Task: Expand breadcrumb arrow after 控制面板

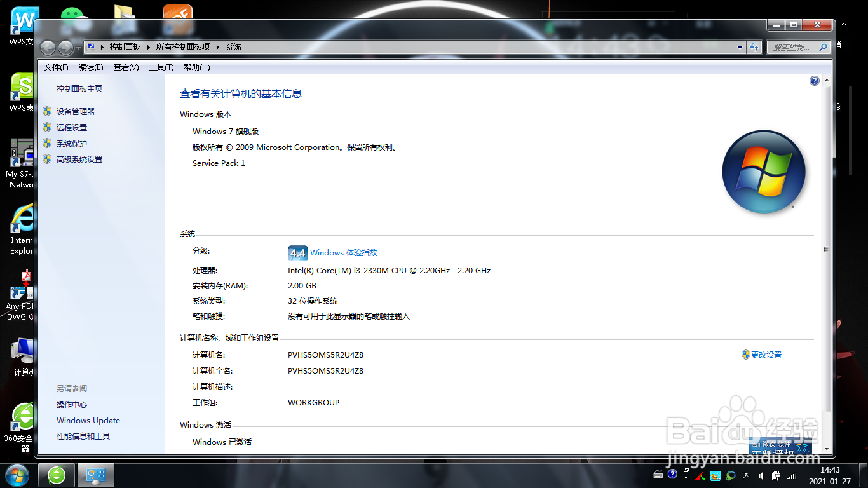Action: [149, 47]
